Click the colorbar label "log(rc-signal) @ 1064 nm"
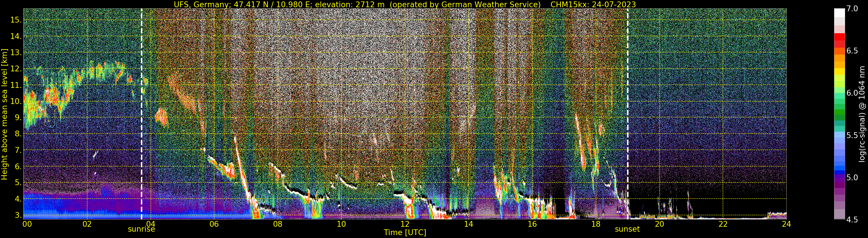868x238 pixels. coord(862,114)
